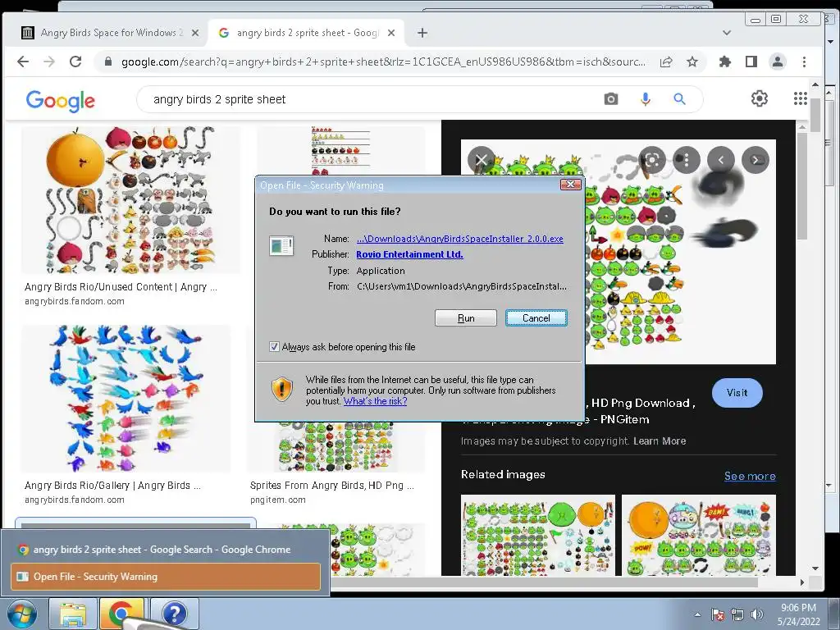
Task: Open the Sprites From Angry Birds result title
Action: (331, 486)
